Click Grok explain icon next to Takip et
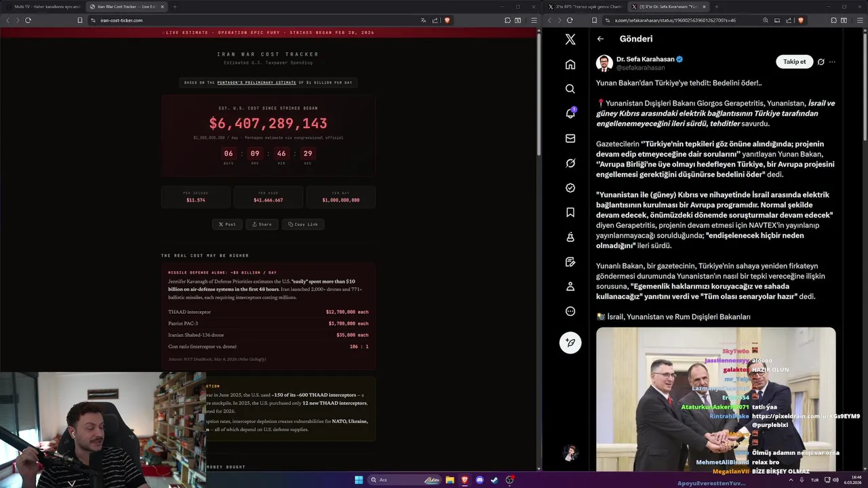The image size is (868, 488). point(821,62)
